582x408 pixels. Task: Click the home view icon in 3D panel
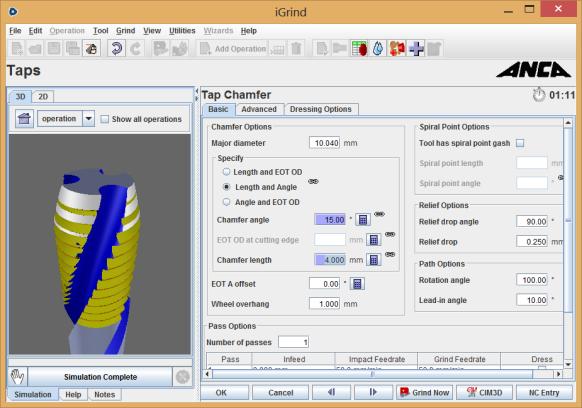[x=24, y=119]
